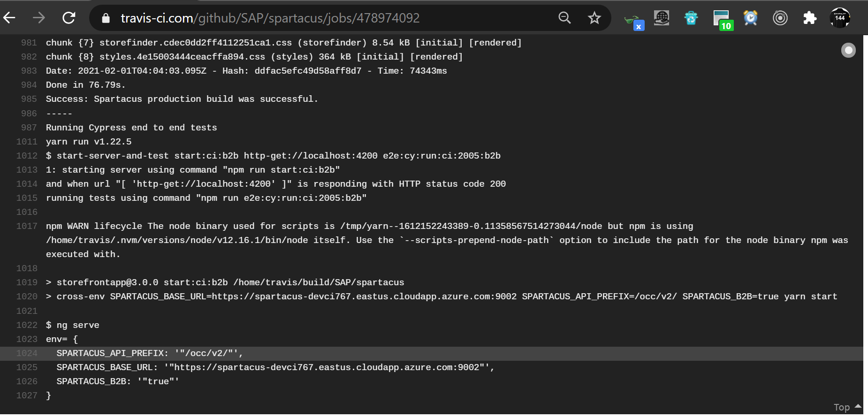Open the concentric circle target extension icon
Viewport: 868px width, 418px height.
(780, 18)
